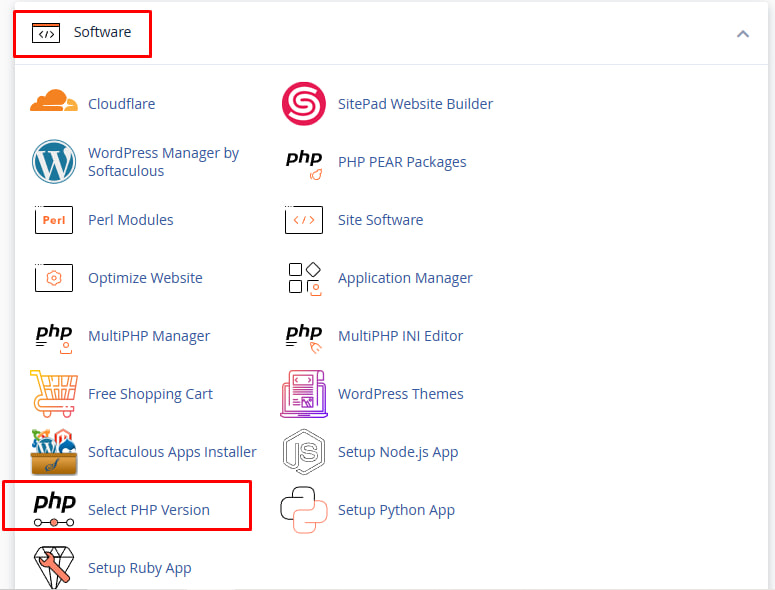
Task: Click the WordPress Themes laptop icon
Action: tap(303, 394)
